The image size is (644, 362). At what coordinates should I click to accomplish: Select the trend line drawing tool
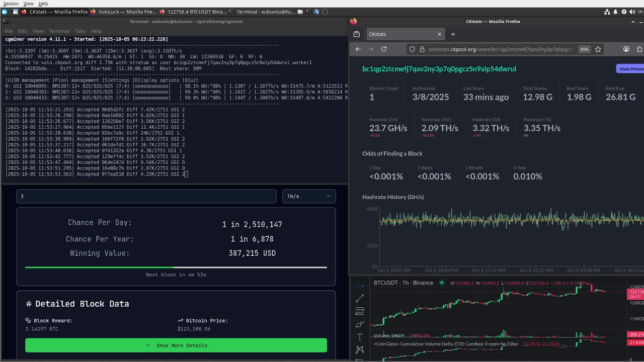coord(360,299)
